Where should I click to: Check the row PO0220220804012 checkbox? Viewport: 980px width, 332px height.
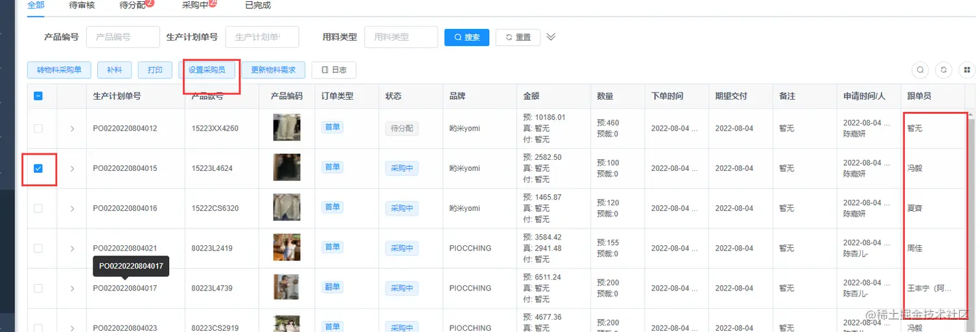pos(38,128)
